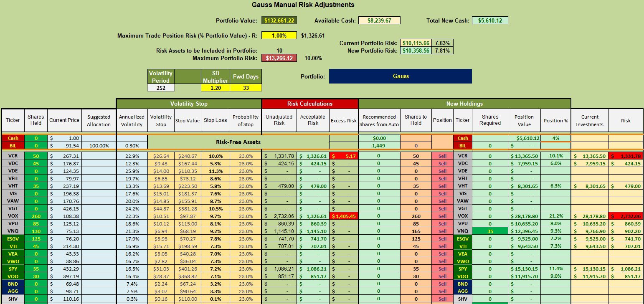
Task: Select the VOX excess risk cell $1,405.45
Action: 344,216
